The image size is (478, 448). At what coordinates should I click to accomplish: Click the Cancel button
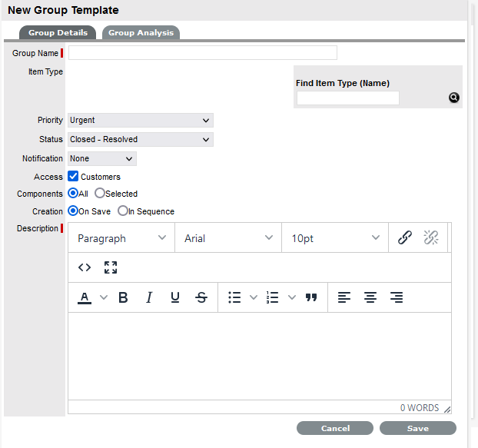335,428
